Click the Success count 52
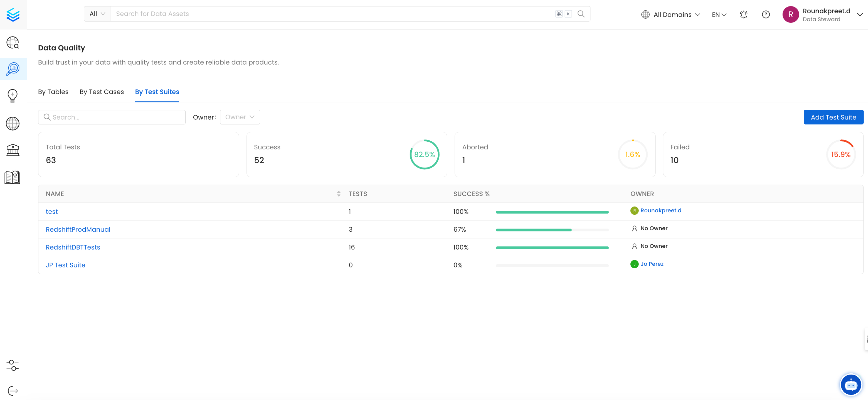The height and width of the screenshot is (417, 868). 259,160
